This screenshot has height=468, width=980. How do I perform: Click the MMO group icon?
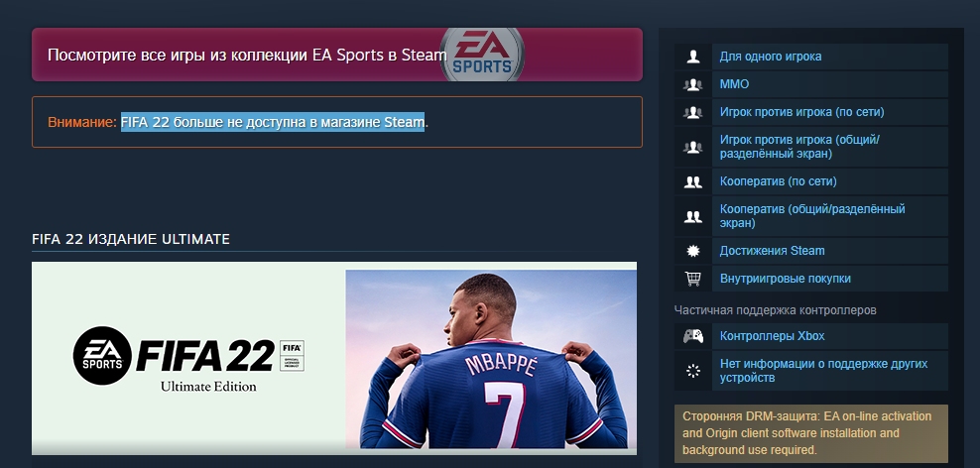coord(692,84)
